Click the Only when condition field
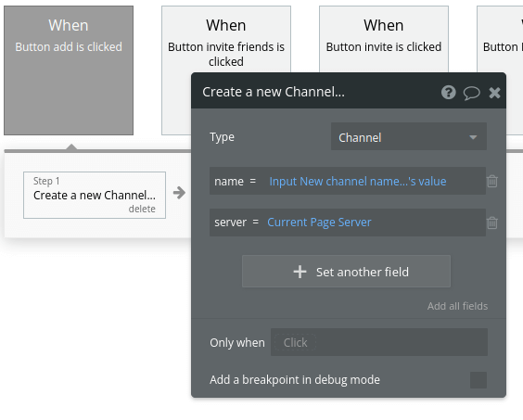Viewport: 523px width, 420px height. 379,342
